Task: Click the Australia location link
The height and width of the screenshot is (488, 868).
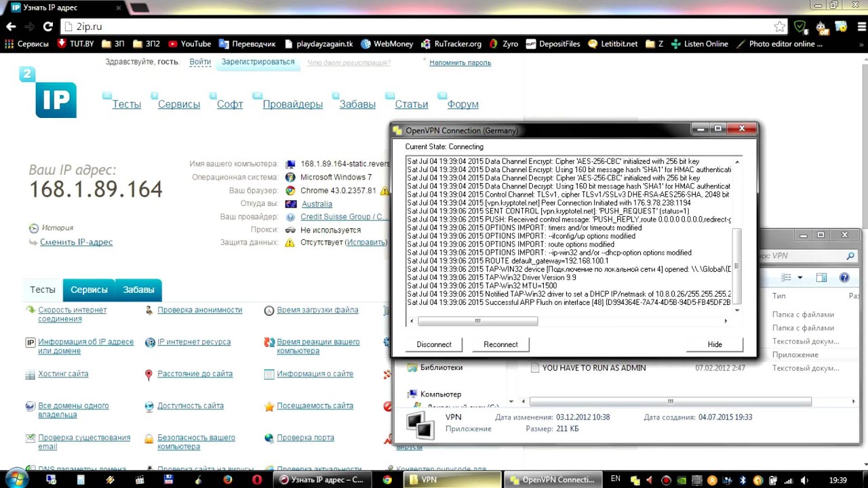Action: (x=317, y=203)
